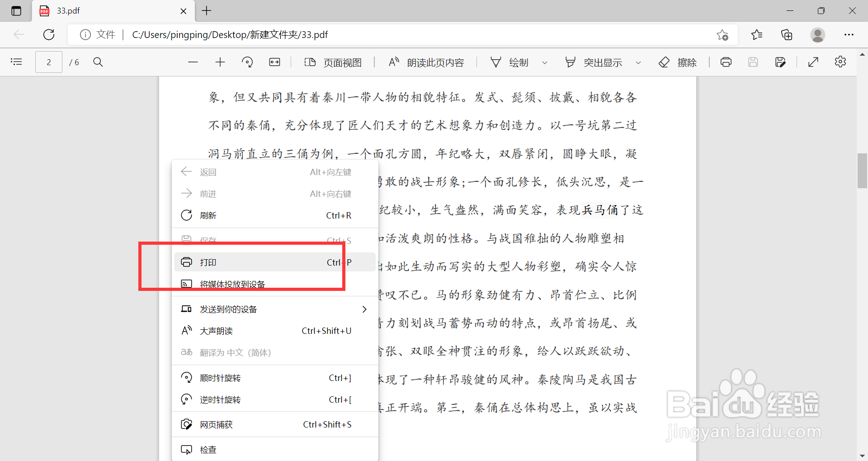Expand 发送到你的设备 submenu
The height and width of the screenshot is (461, 868).
tap(275, 309)
